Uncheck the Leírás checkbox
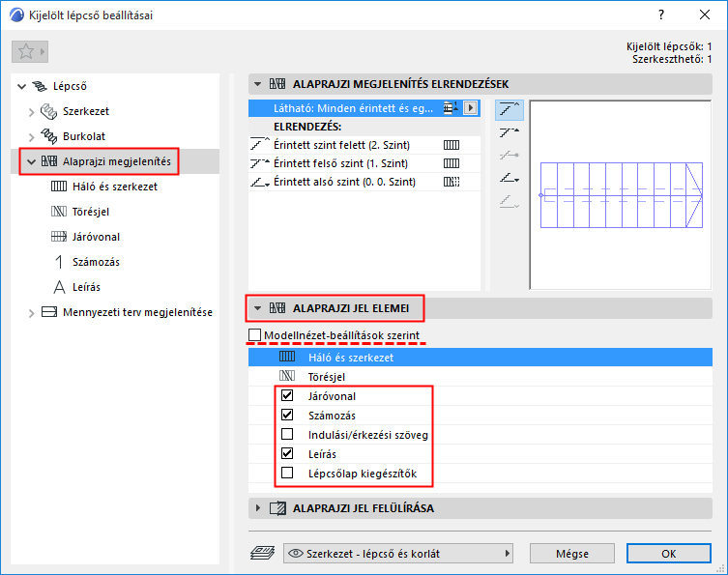Image resolution: width=728 pixels, height=575 pixels. (287, 453)
